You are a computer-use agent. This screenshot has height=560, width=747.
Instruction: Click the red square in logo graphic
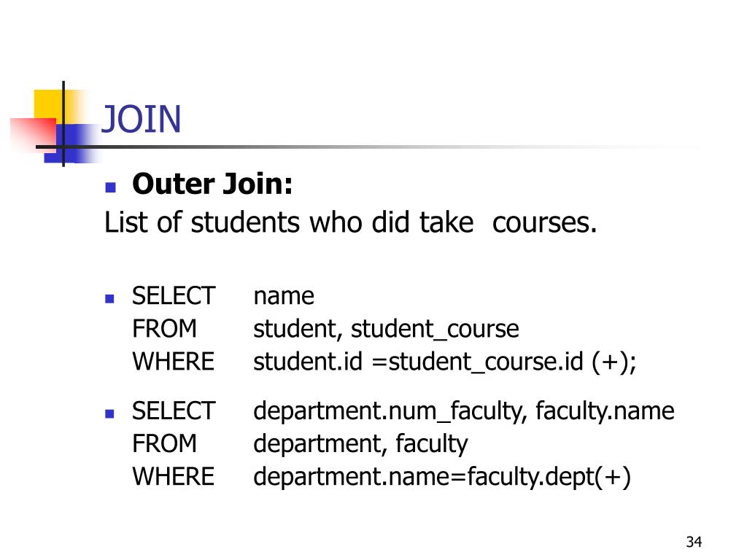pyautogui.click(x=34, y=134)
